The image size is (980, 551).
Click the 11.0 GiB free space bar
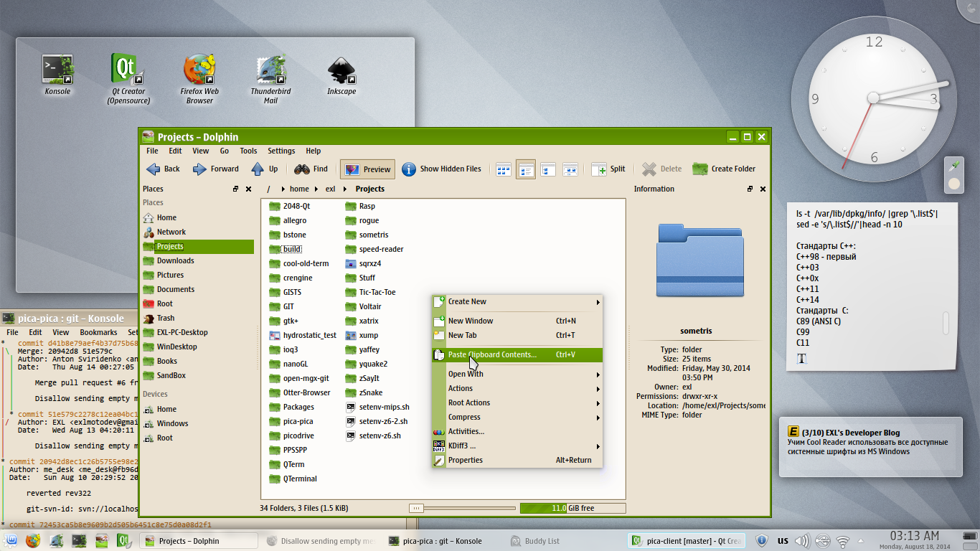tap(573, 508)
